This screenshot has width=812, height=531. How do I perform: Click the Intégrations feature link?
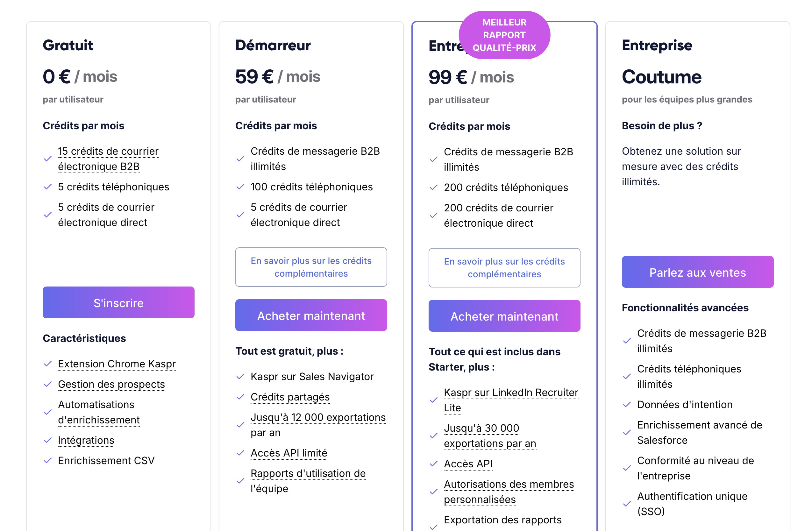point(86,440)
